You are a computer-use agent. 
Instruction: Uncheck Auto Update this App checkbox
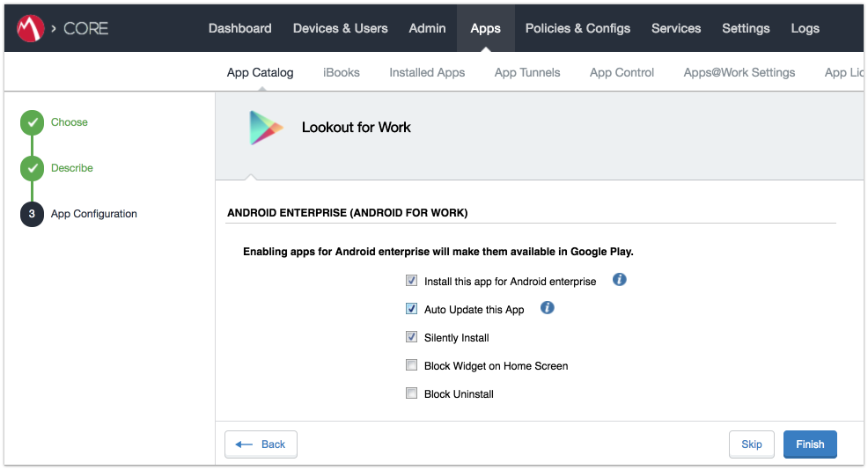coord(411,309)
